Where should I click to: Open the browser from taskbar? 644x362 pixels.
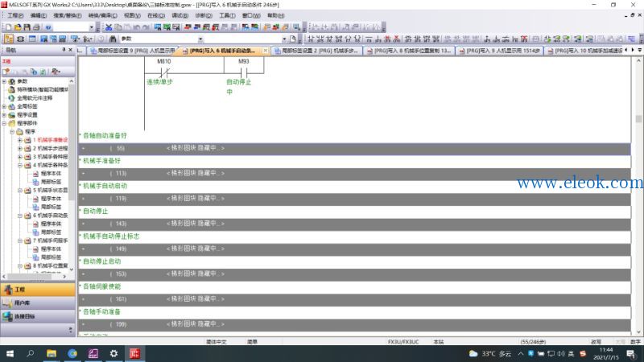tap(72, 353)
